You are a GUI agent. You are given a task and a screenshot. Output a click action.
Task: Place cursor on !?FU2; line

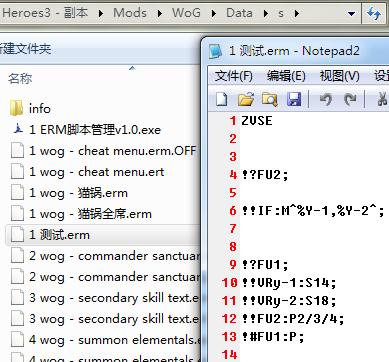point(265,174)
